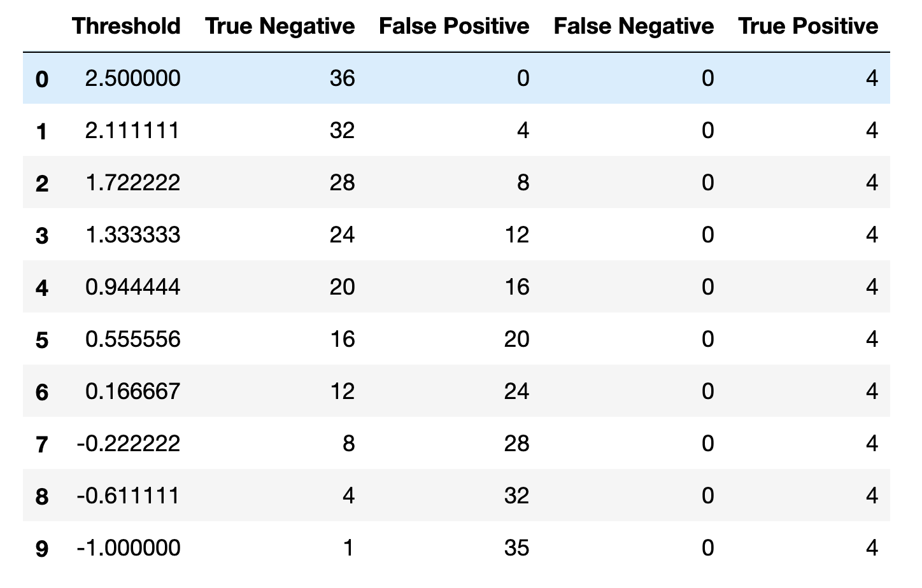Click the True Negative value 36
Image resolution: width=922 pixels, height=588 pixels.
click(343, 78)
